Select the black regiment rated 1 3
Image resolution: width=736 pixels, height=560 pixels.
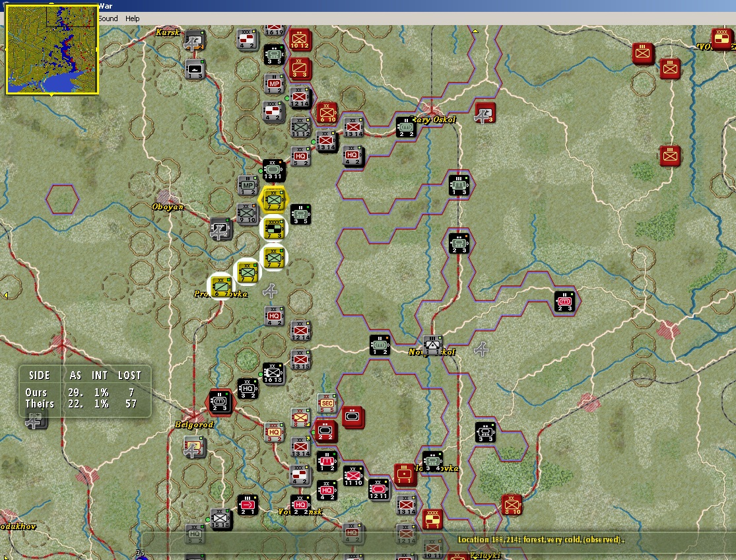coord(459,185)
